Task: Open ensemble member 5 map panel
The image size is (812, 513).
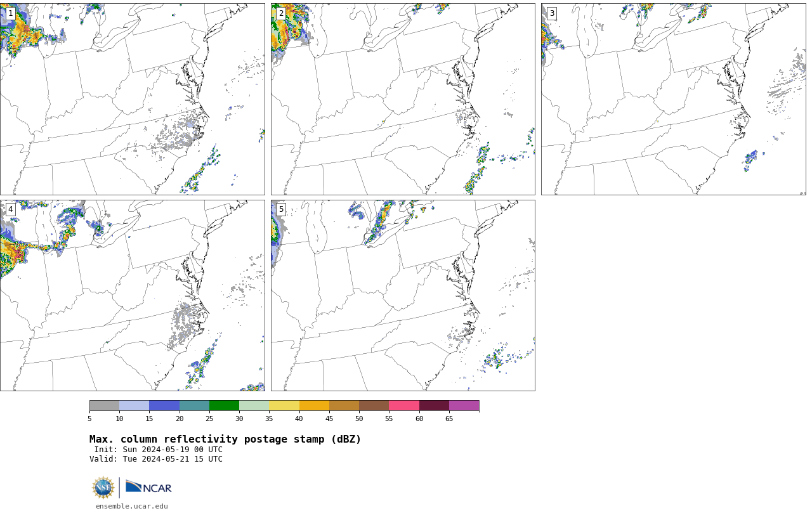Action: (403, 295)
